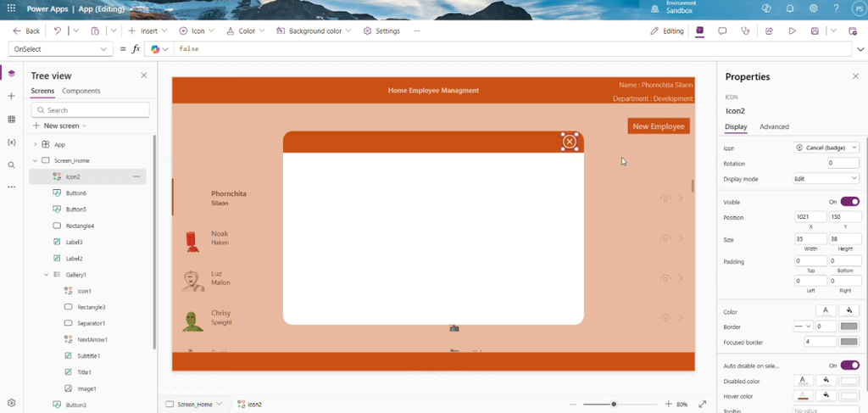Open the Comments speech bubble icon
The height and width of the screenshot is (413, 868).
tap(722, 31)
